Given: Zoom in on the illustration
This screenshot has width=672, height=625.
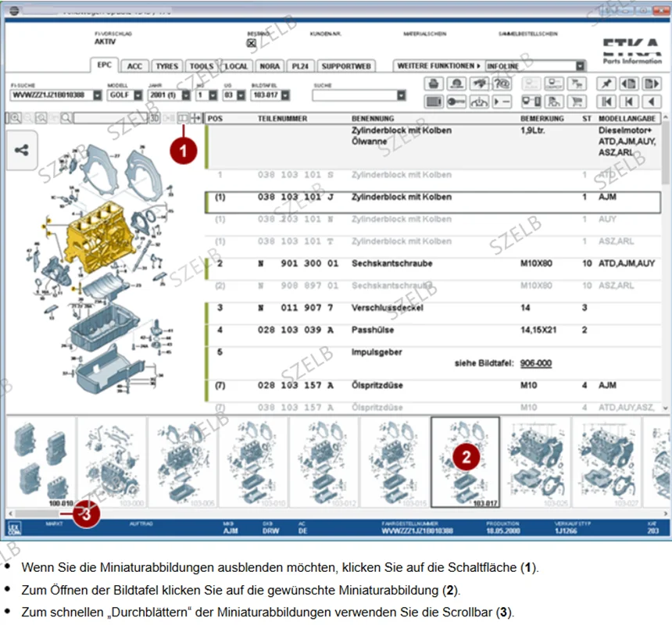Looking at the screenshot, I should click(15, 118).
